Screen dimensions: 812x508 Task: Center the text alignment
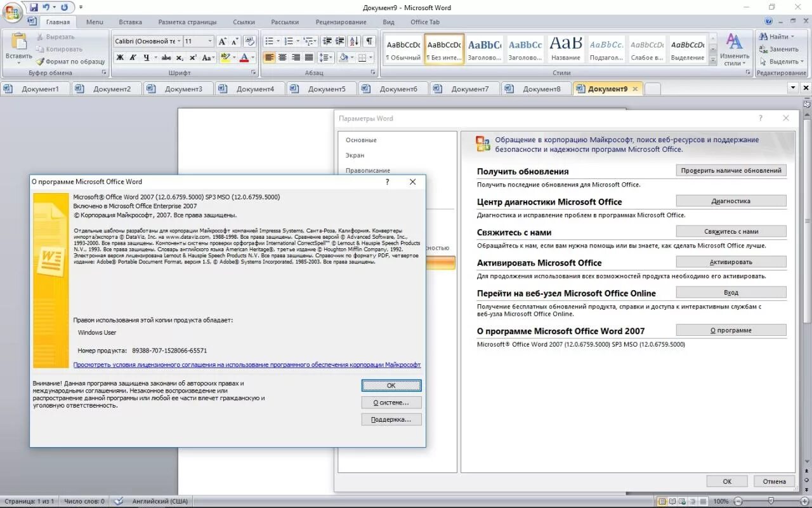tap(282, 57)
